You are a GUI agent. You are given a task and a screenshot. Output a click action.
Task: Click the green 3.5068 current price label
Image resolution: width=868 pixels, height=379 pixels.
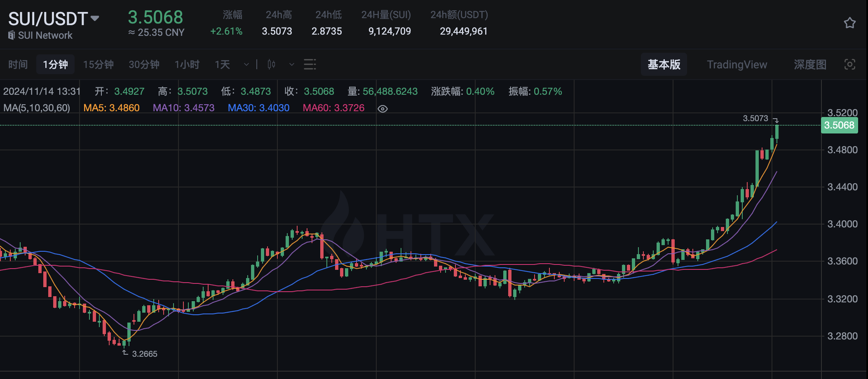coord(839,125)
